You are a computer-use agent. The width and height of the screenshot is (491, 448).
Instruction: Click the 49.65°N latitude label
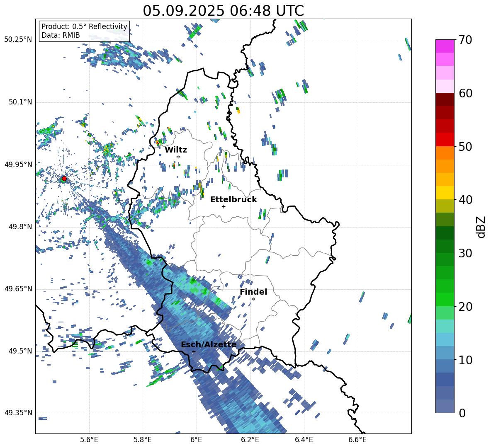pos(18,288)
